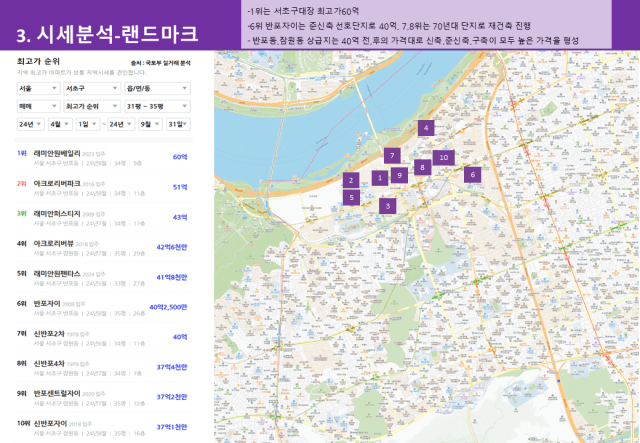Open the 1일 start day dropdown
The width and height of the screenshot is (640, 443).
tap(88, 124)
